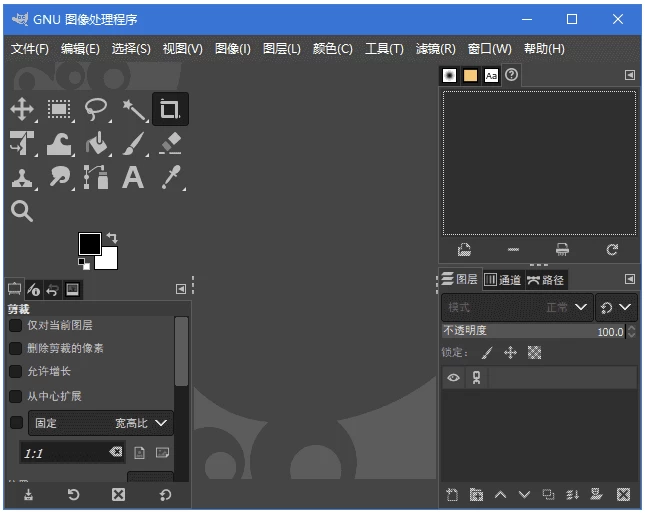This screenshot has width=645, height=513.
Task: Select the Move tool
Action: coord(22,110)
